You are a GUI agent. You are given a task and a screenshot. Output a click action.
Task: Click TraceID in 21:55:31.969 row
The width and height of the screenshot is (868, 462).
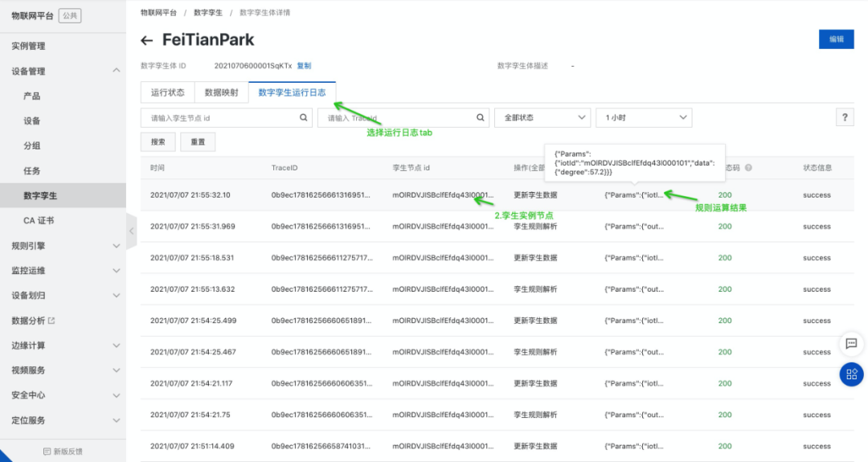(321, 227)
